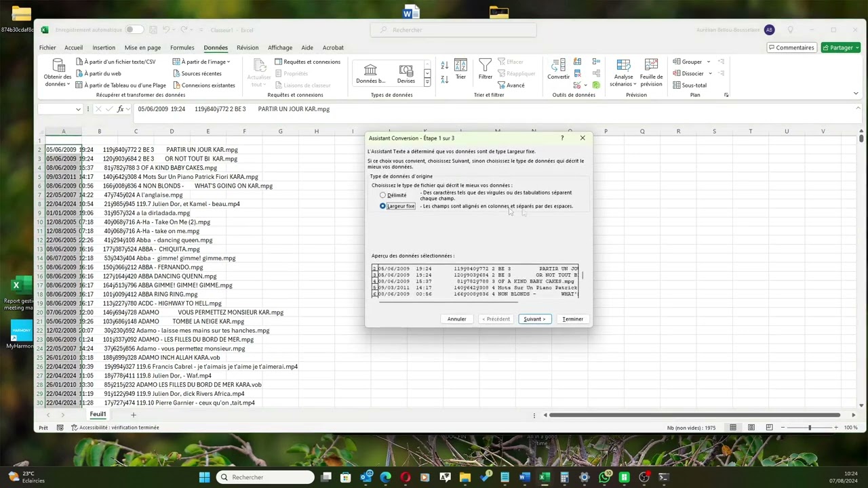Click Sous-total in Plan group
Screen dimensions: 868x488
[690, 85]
